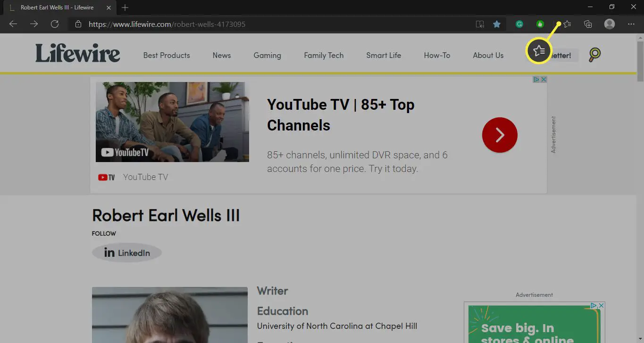Restore down the browser window
Screen dimensions: 644x343
pos(612,7)
